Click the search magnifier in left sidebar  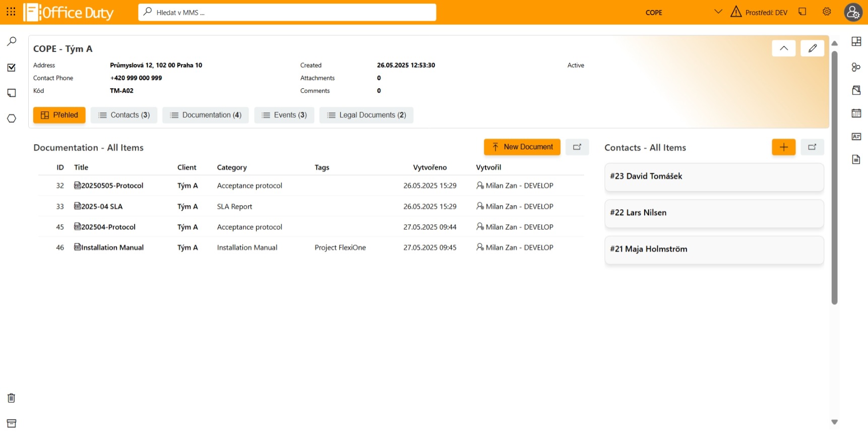coord(12,41)
